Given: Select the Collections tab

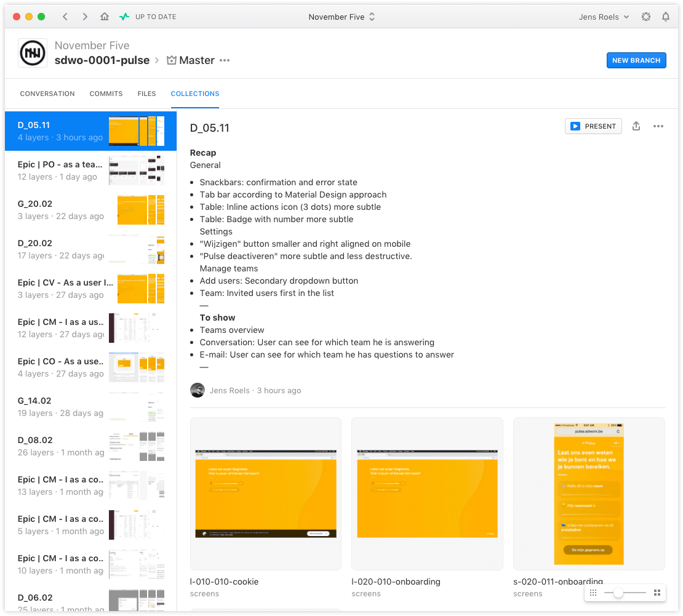Looking at the screenshot, I should point(194,94).
